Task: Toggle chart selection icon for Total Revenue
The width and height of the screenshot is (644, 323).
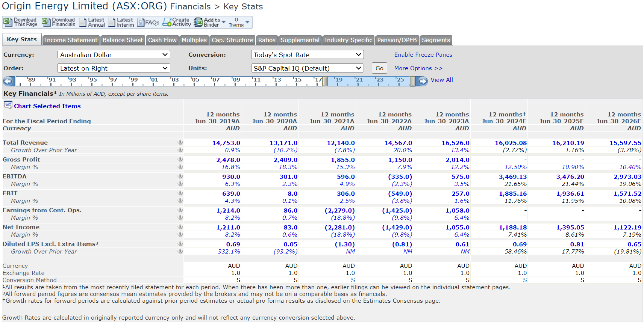Action: [x=180, y=143]
